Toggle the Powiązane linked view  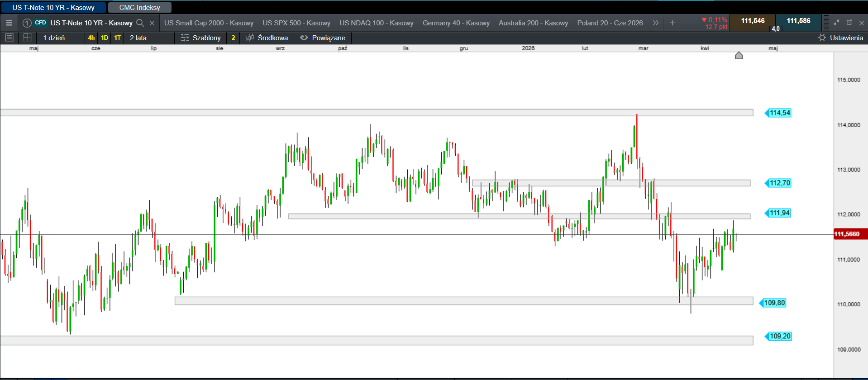323,38
